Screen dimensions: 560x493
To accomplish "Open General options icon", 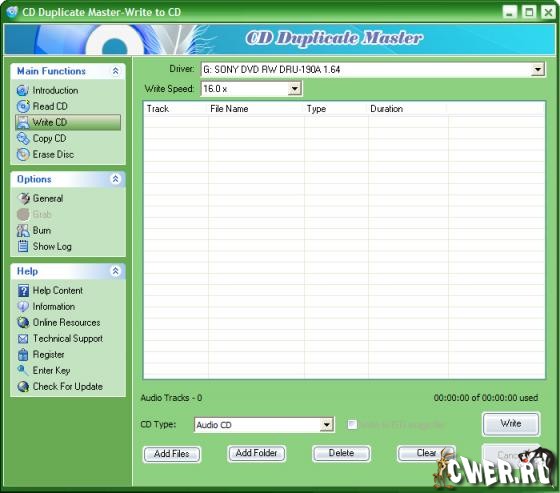I will click(x=24, y=198).
